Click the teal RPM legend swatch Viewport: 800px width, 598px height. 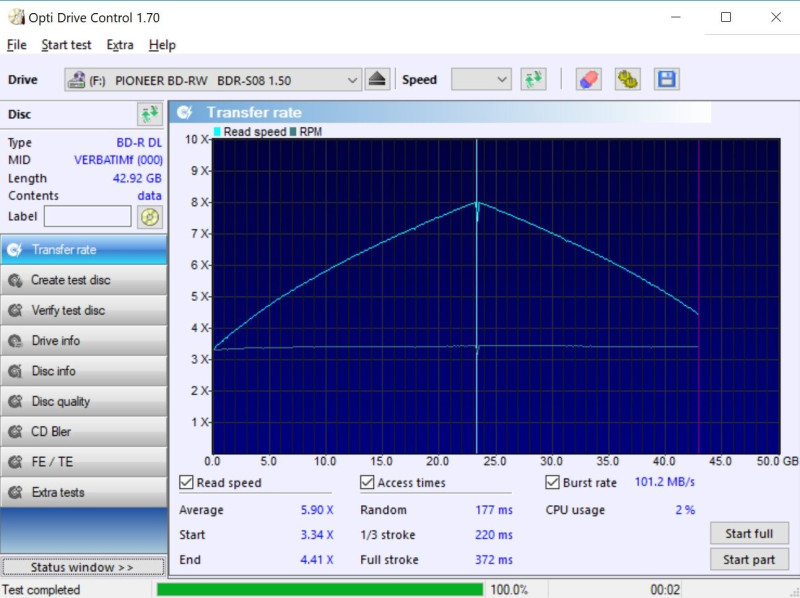[x=293, y=132]
